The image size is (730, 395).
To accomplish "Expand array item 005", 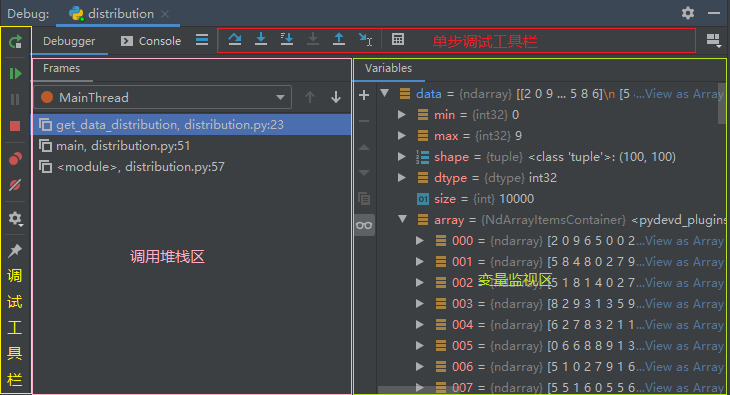I will tap(419, 345).
